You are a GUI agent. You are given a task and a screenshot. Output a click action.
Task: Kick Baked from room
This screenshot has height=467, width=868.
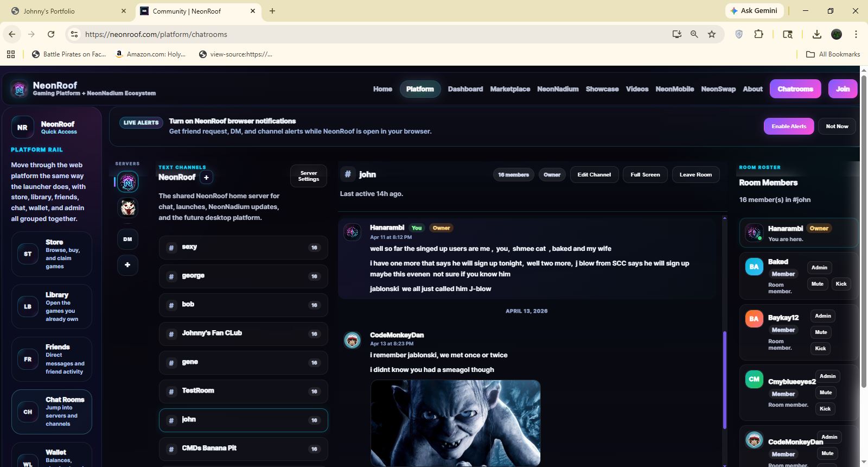point(841,284)
